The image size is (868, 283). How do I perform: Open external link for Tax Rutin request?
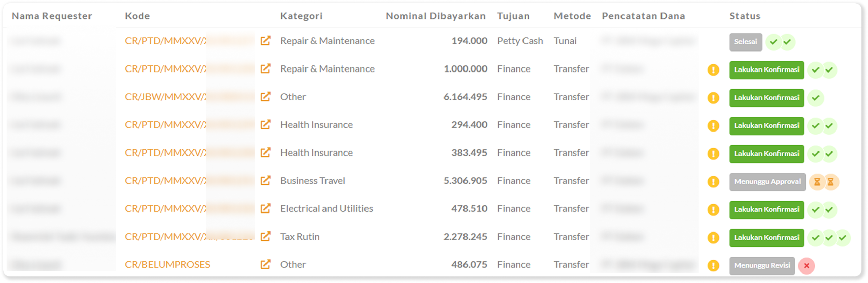(x=265, y=236)
